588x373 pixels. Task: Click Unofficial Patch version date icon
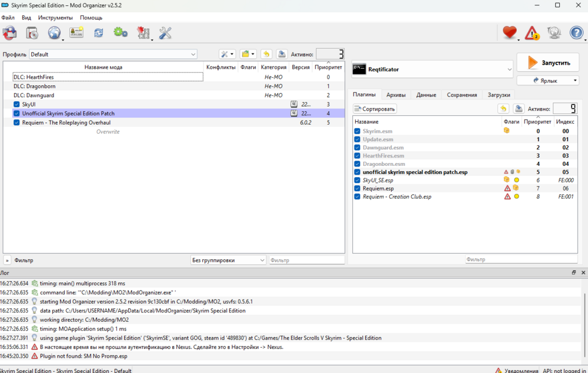(294, 114)
